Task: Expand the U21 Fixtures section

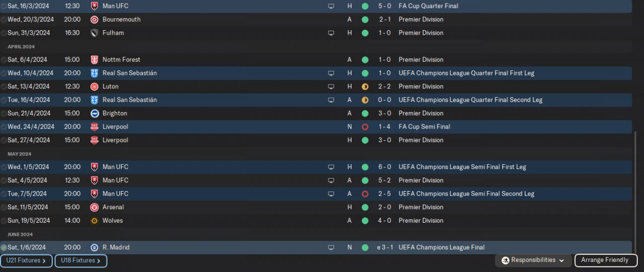Action: click(26, 261)
